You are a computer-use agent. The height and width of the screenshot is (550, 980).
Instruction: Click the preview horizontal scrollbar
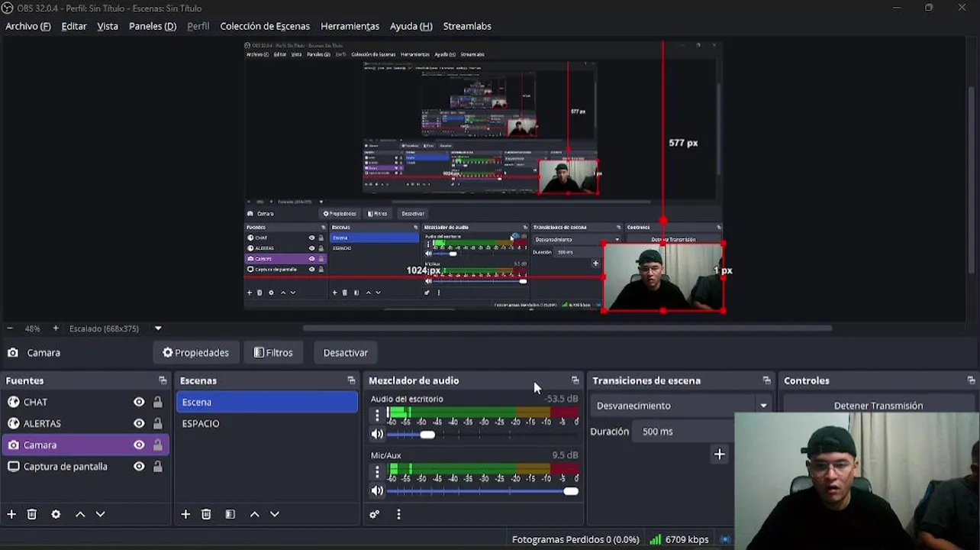coord(567,328)
